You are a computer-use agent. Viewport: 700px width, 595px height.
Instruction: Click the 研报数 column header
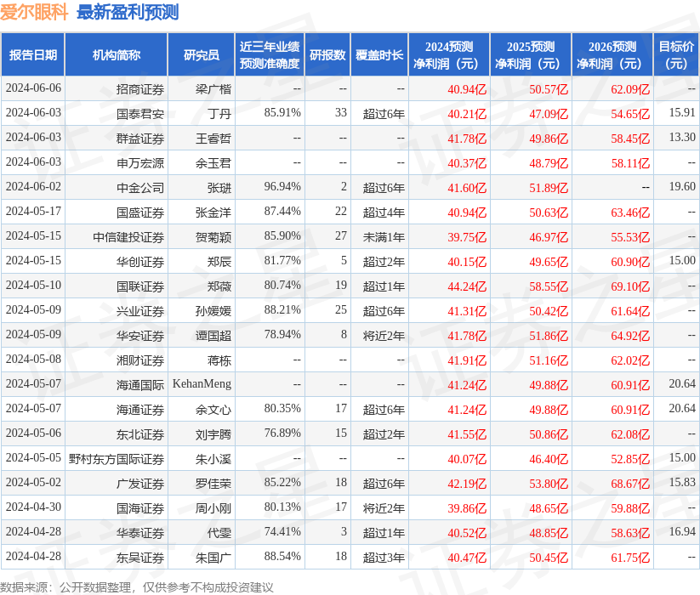pyautogui.click(x=327, y=55)
